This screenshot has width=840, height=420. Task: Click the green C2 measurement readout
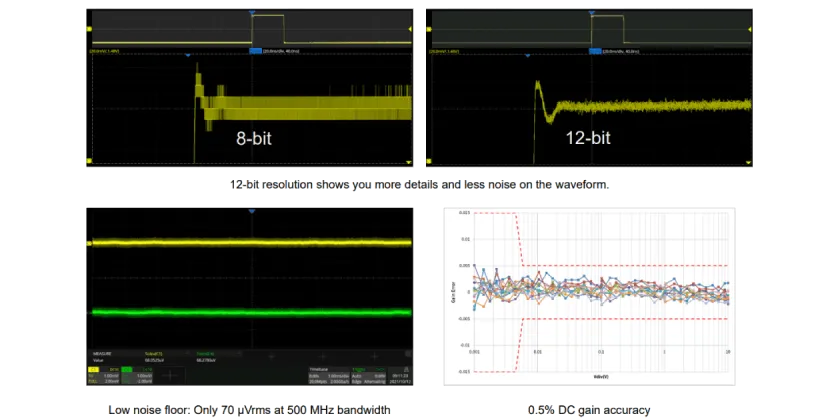(x=206, y=357)
